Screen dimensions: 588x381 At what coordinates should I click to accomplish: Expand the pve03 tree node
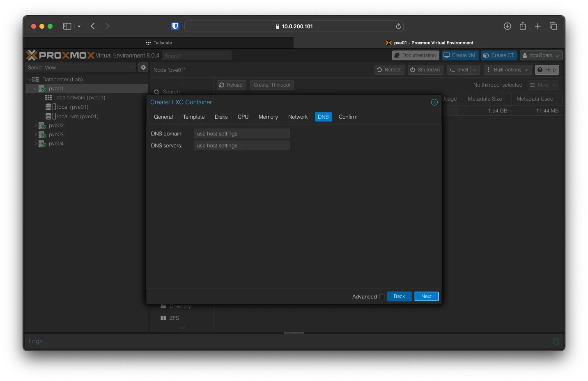point(36,135)
